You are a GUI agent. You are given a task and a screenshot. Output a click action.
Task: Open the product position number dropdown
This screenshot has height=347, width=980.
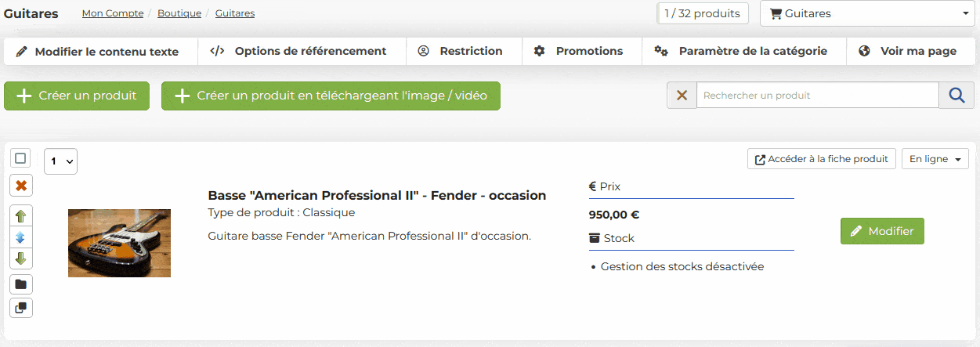[x=61, y=161]
